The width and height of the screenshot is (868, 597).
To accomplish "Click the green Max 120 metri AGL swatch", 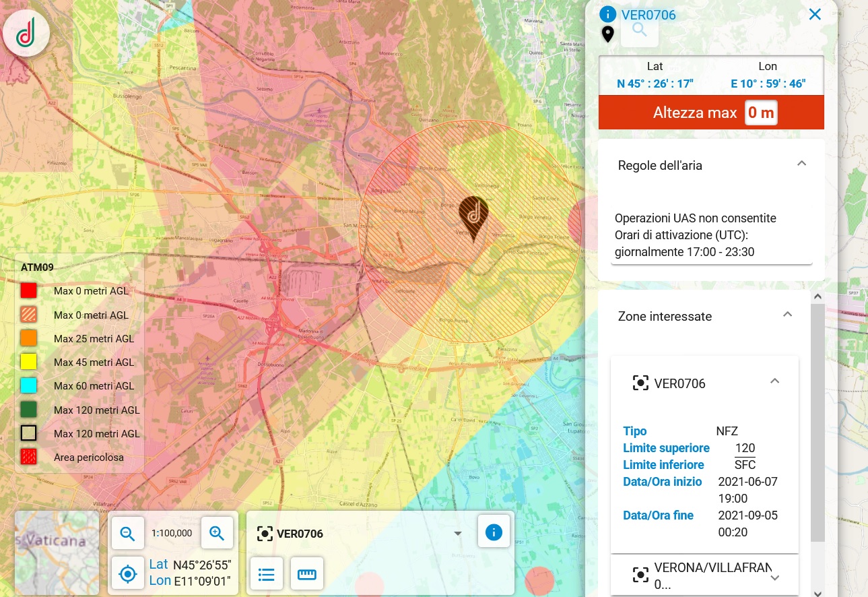I will (x=28, y=409).
